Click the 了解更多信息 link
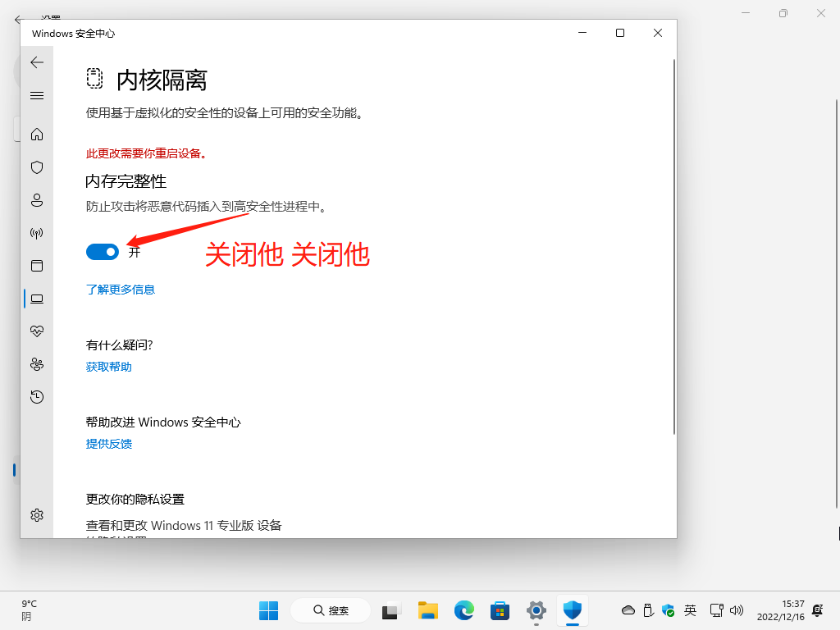This screenshot has width=840, height=630. (x=120, y=290)
